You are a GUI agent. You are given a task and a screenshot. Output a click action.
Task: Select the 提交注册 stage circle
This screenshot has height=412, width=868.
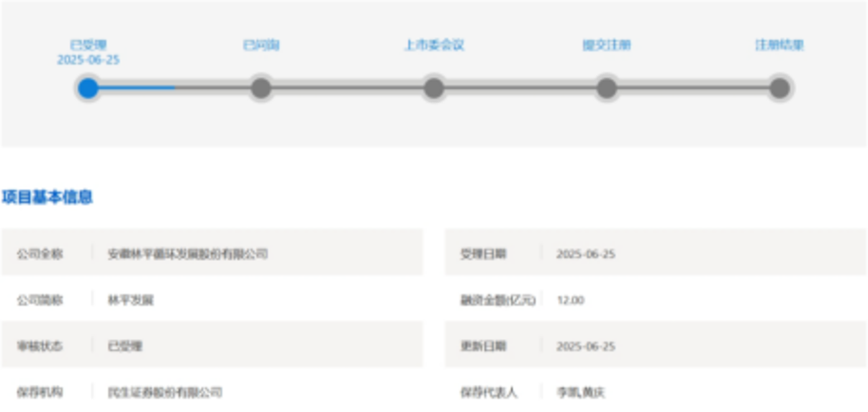(607, 88)
